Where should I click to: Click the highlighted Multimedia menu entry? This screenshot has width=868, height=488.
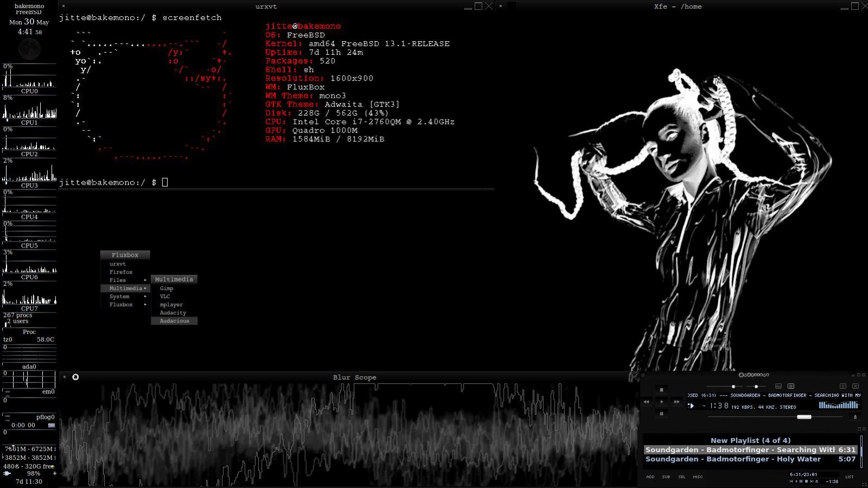(125, 288)
